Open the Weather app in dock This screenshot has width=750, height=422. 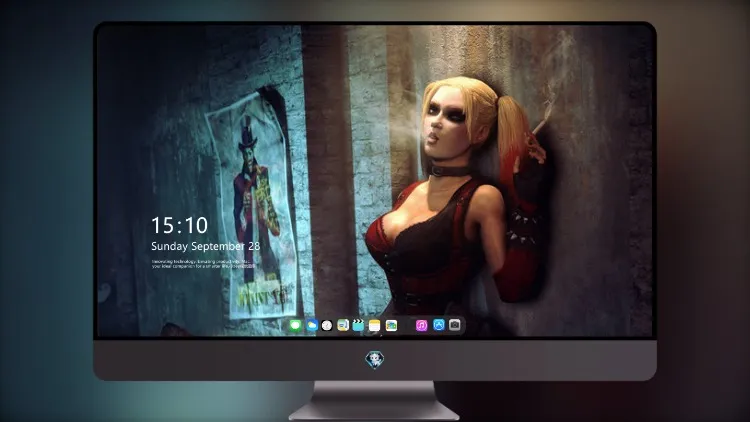pyautogui.click(x=312, y=325)
